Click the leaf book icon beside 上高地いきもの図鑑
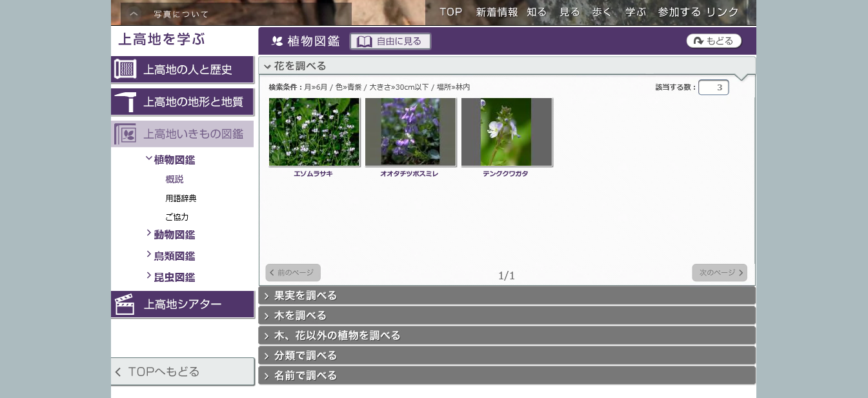This screenshot has height=398, width=868. 125,134
